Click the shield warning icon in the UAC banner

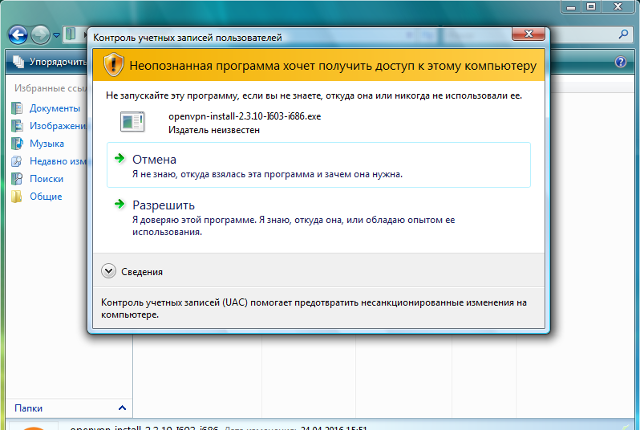[113, 64]
